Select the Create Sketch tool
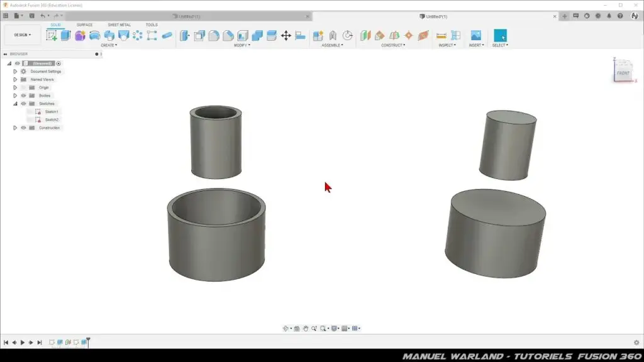The image size is (644, 362). (52, 35)
